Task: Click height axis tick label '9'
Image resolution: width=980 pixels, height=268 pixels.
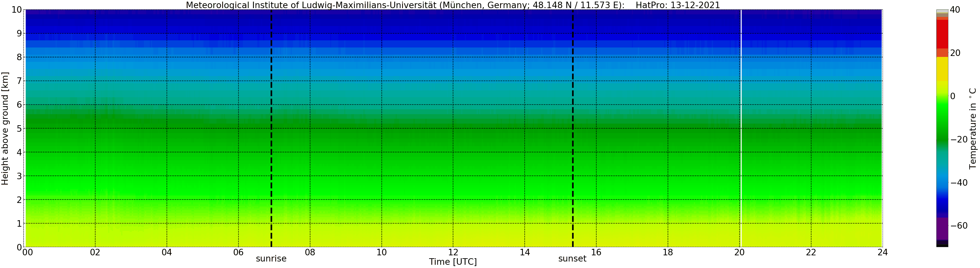Action: (x=19, y=33)
